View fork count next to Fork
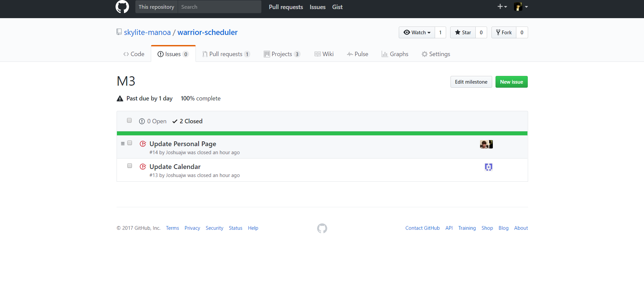This screenshot has width=644, height=304. click(x=522, y=33)
